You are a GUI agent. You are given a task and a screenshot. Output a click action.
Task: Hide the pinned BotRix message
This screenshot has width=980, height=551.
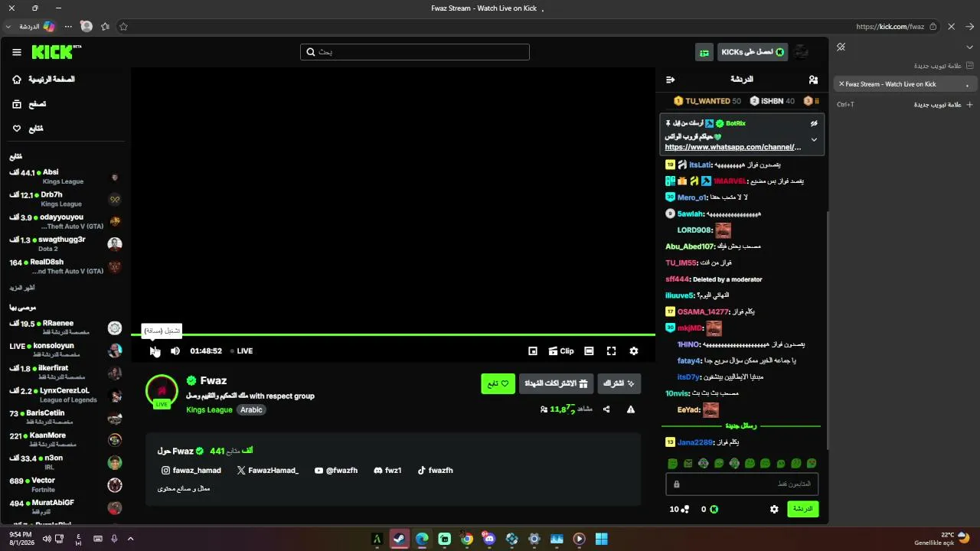tap(814, 123)
